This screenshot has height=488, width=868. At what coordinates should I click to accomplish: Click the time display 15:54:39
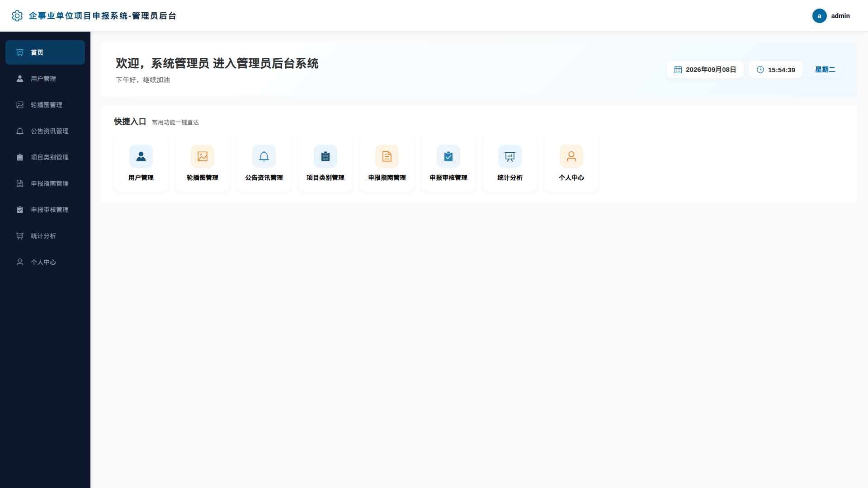781,70
